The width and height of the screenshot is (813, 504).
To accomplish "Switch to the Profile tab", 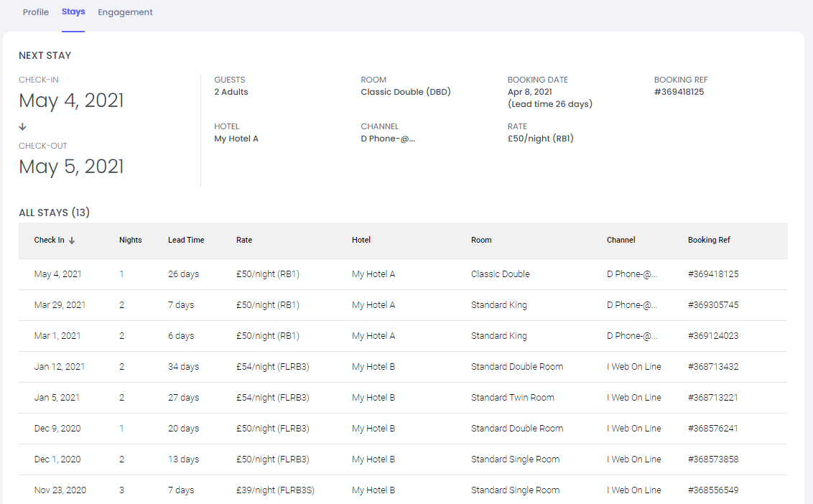I will click(36, 12).
